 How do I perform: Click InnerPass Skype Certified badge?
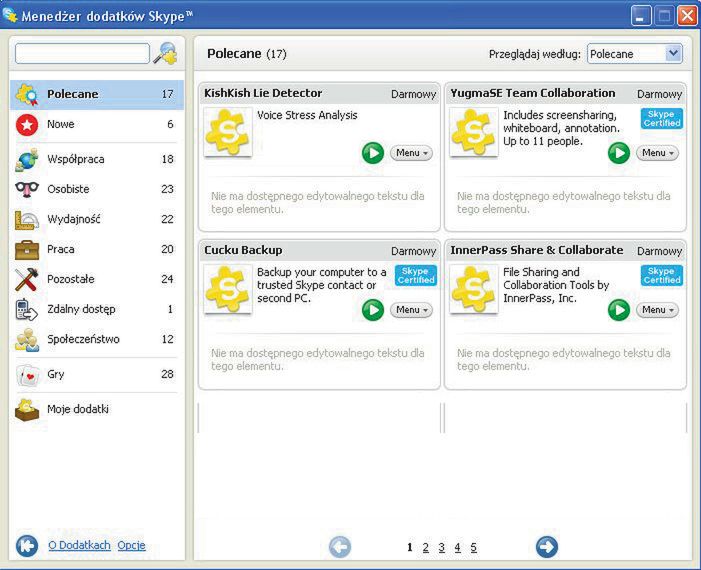(x=662, y=275)
